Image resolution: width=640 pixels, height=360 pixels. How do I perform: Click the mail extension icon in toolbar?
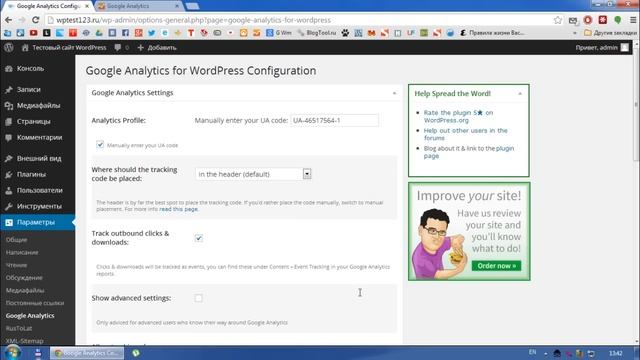(x=573, y=20)
